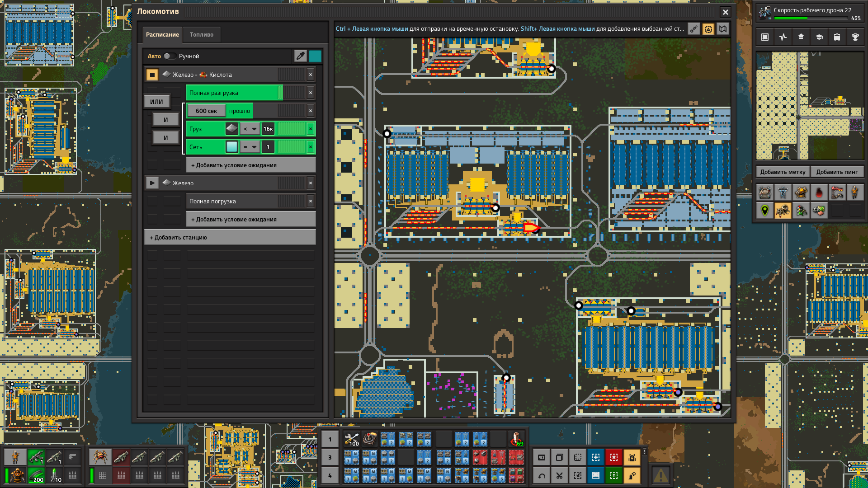Image resolution: width=868 pixels, height=488 pixels.
Task: Stop going to the Железо - Кислота station
Action: point(152,75)
